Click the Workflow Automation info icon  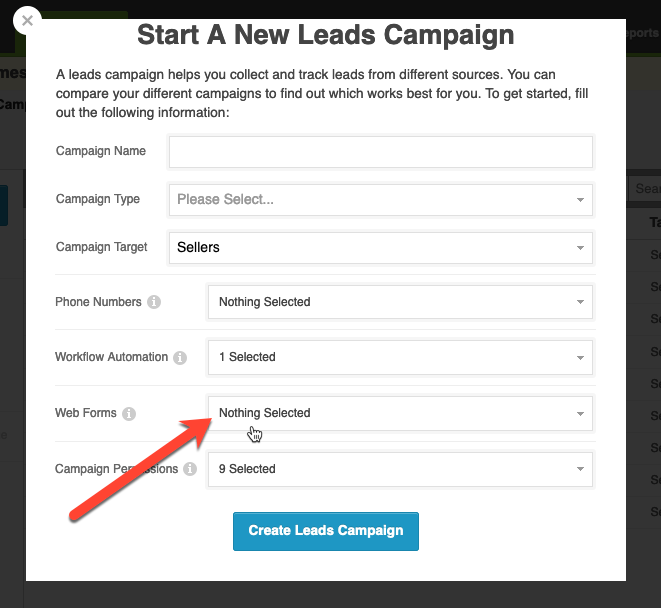pyautogui.click(x=180, y=357)
